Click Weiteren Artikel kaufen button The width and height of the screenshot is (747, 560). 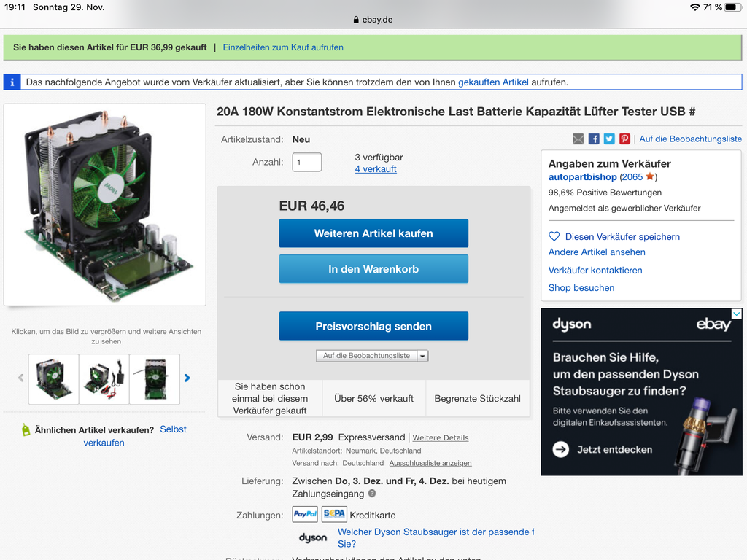coord(373,233)
